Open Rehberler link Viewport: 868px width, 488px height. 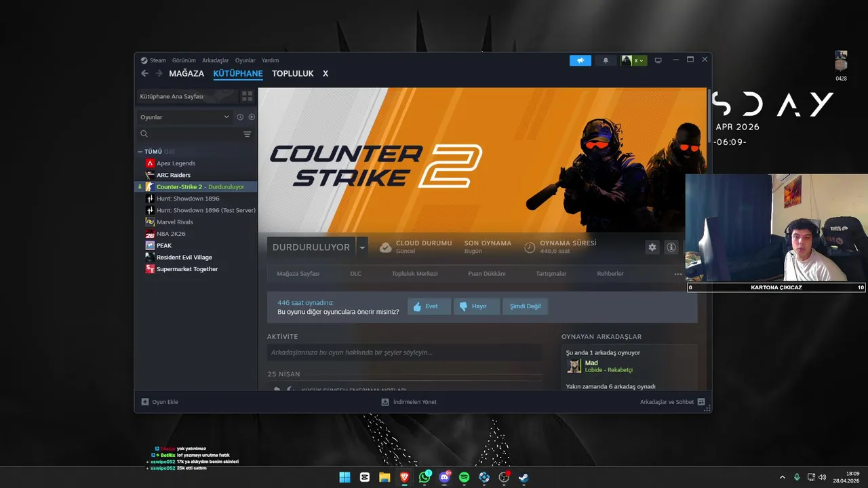pyautogui.click(x=610, y=274)
